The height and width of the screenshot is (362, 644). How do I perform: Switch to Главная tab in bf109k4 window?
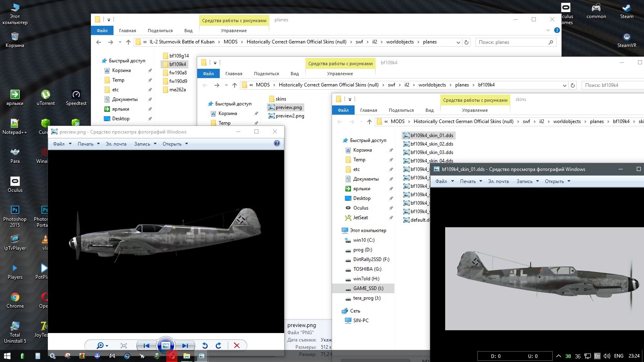pos(234,74)
